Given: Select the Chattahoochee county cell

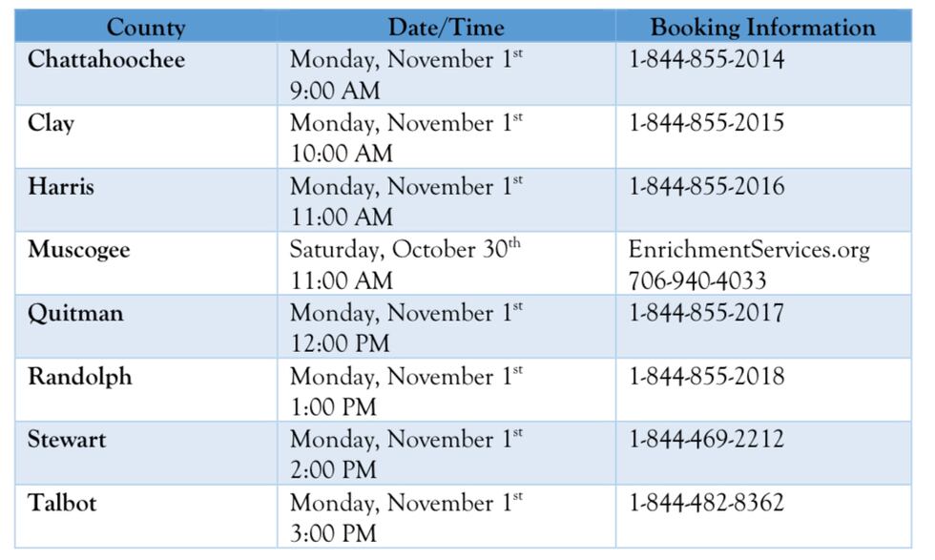Looking at the screenshot, I should (106, 59).
